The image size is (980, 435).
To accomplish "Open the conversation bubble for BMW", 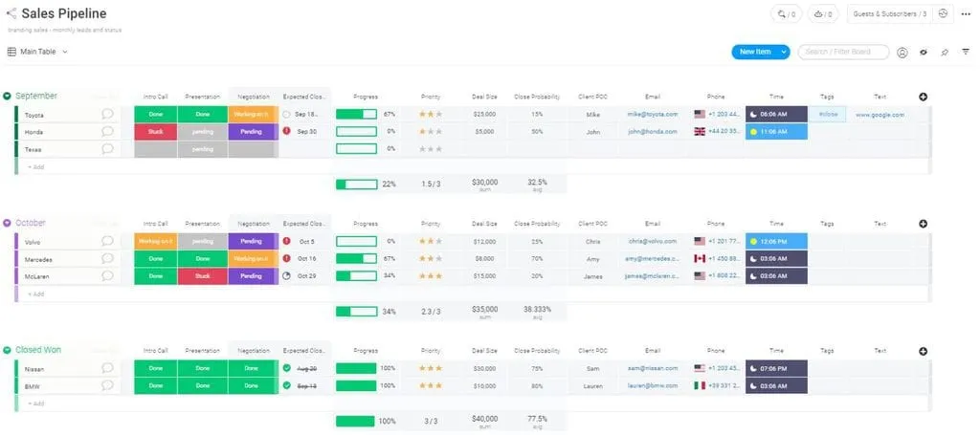I will 107,385.
